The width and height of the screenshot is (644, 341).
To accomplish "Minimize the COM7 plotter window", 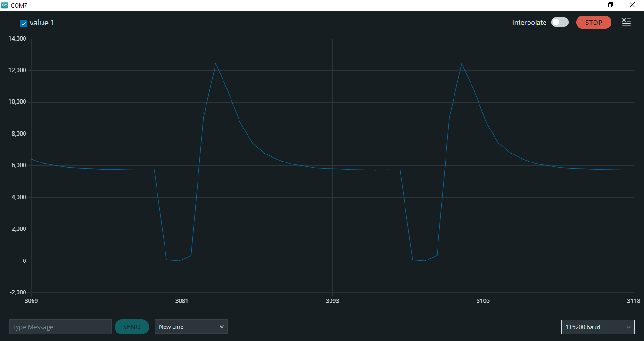I will pos(589,5).
